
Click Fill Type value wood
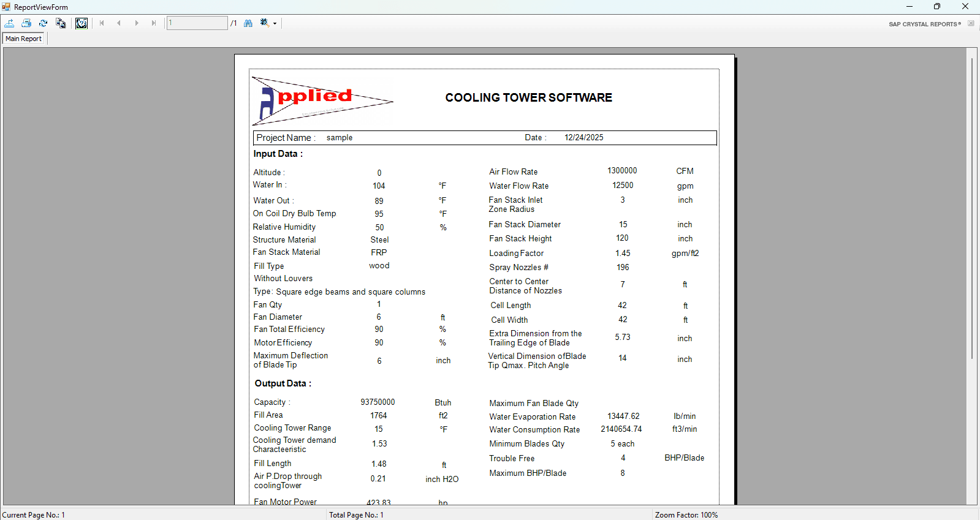pyautogui.click(x=379, y=266)
